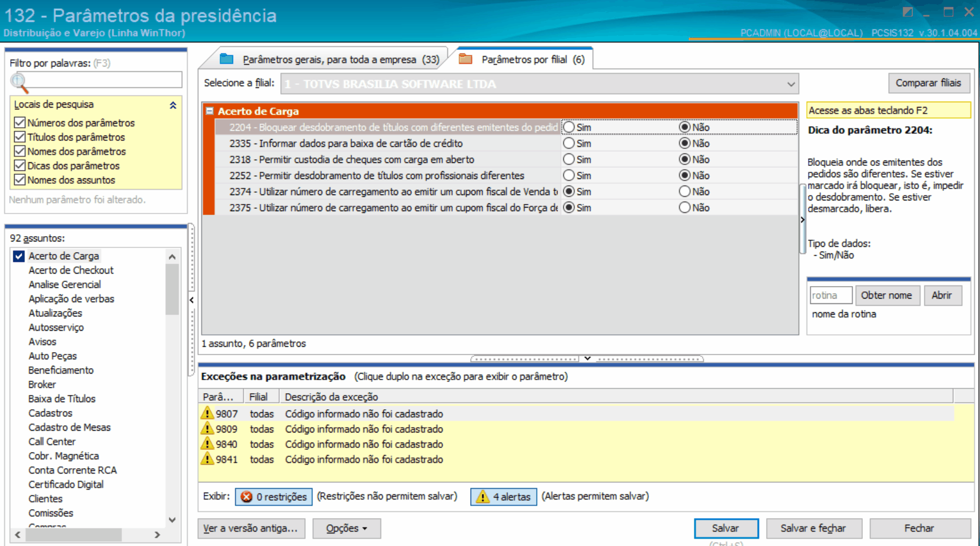Select Sim for parameter 2204

[x=569, y=127]
